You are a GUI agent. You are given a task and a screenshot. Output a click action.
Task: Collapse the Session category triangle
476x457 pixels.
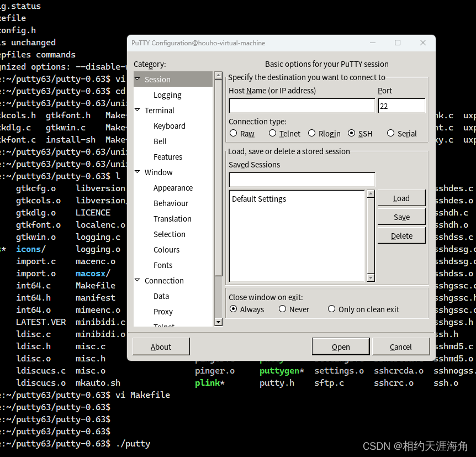[137, 79]
